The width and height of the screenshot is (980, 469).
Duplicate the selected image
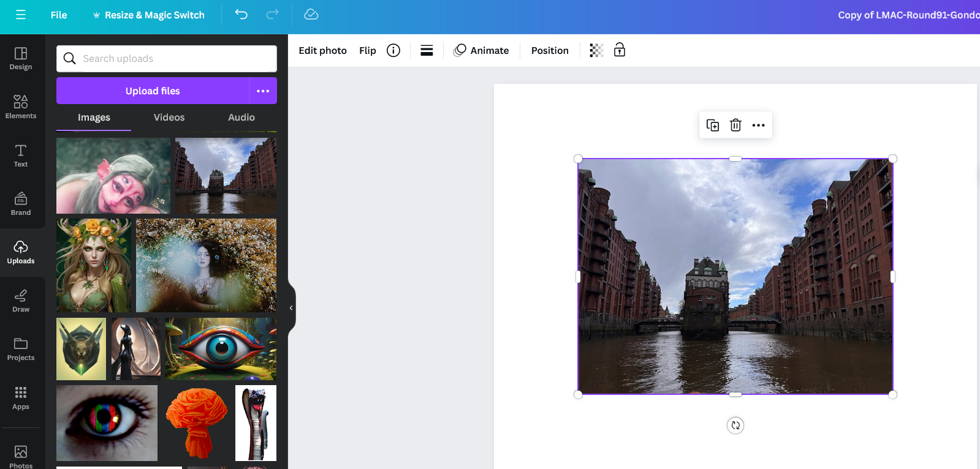(x=713, y=125)
